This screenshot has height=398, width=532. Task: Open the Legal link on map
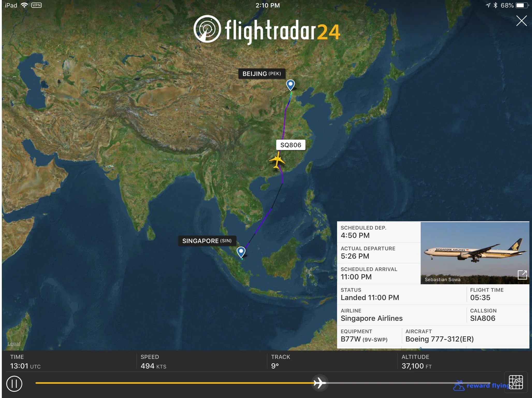click(x=14, y=344)
